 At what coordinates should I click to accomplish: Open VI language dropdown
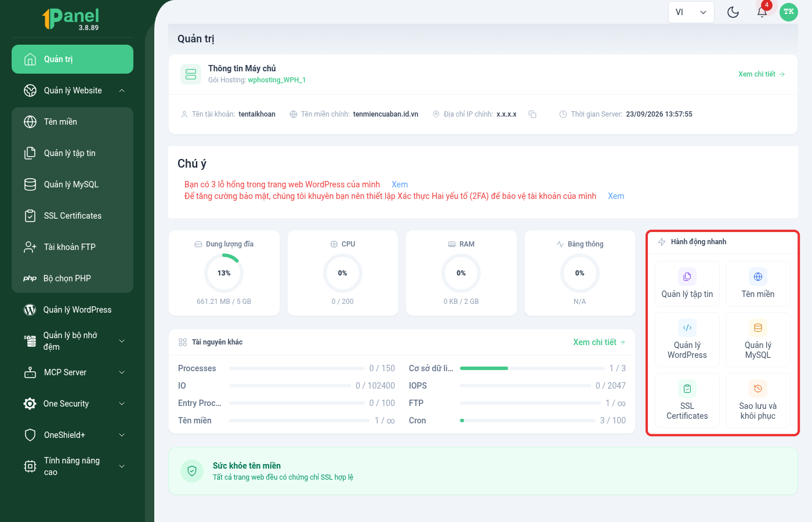point(691,12)
